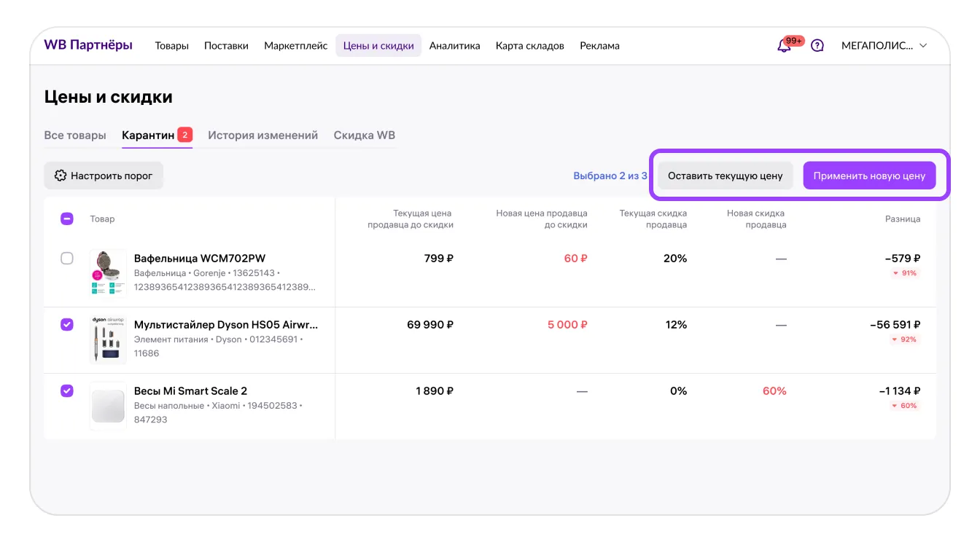Click the Вафельница WCM702PW product name
Screen dimensions: 980x542
pos(200,258)
